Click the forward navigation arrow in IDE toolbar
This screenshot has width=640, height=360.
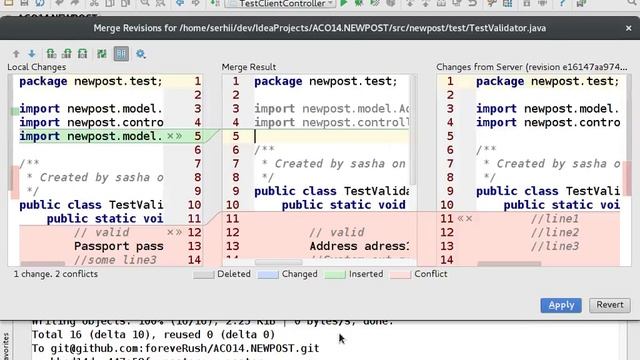(196, 3)
